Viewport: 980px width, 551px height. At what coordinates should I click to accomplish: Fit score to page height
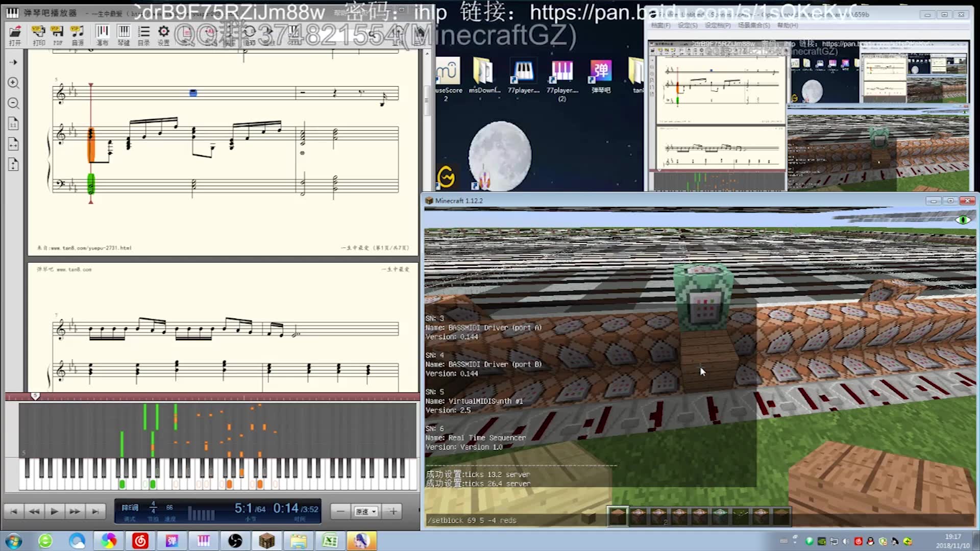[x=14, y=164]
